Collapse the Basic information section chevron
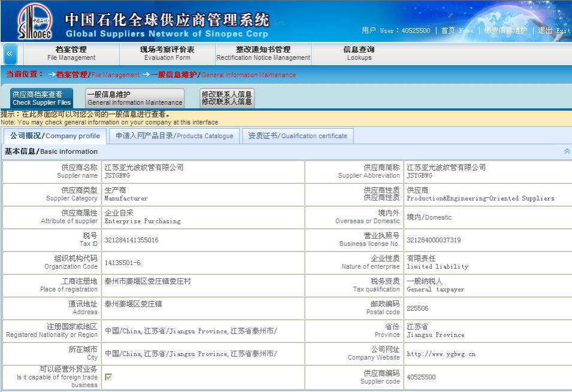Viewport: 572px width, 392px height. pos(567,151)
